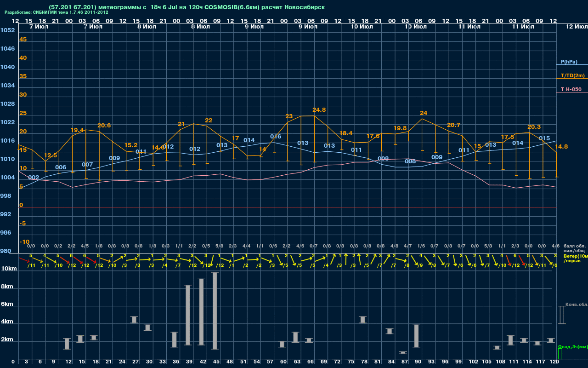588x368 pixels.
Task: Click the 17.5 temperature label
Action: pyautogui.click(x=507, y=137)
